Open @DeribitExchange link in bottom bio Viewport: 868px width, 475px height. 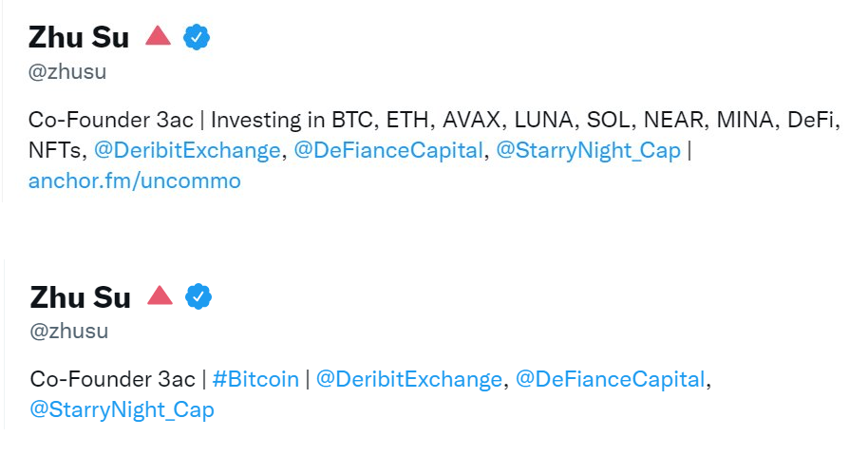click(409, 379)
